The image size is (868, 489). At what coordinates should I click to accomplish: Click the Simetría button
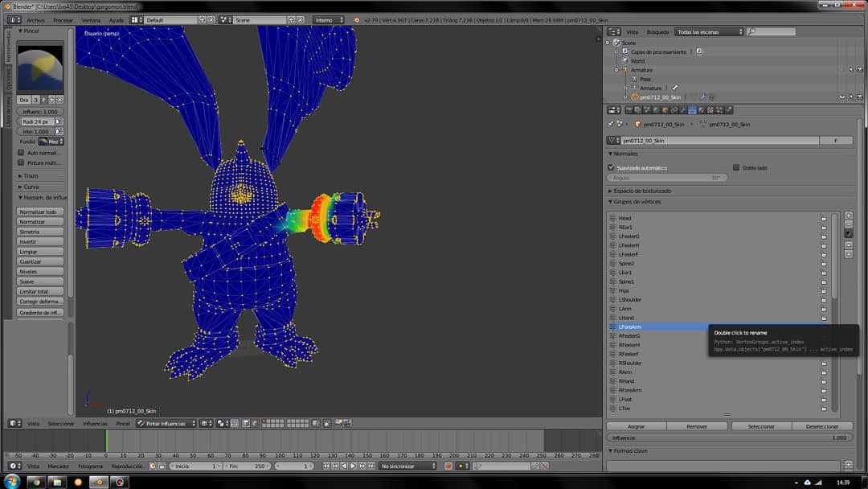click(x=40, y=232)
